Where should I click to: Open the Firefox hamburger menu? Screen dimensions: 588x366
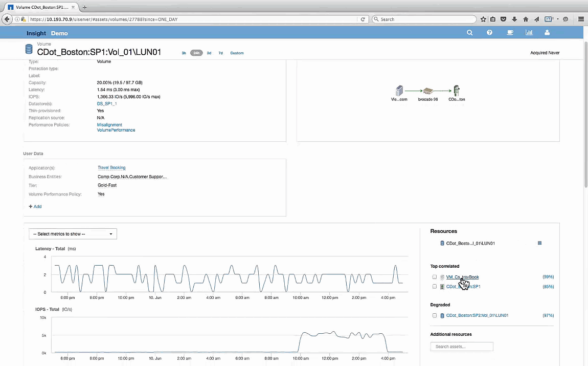[581, 19]
